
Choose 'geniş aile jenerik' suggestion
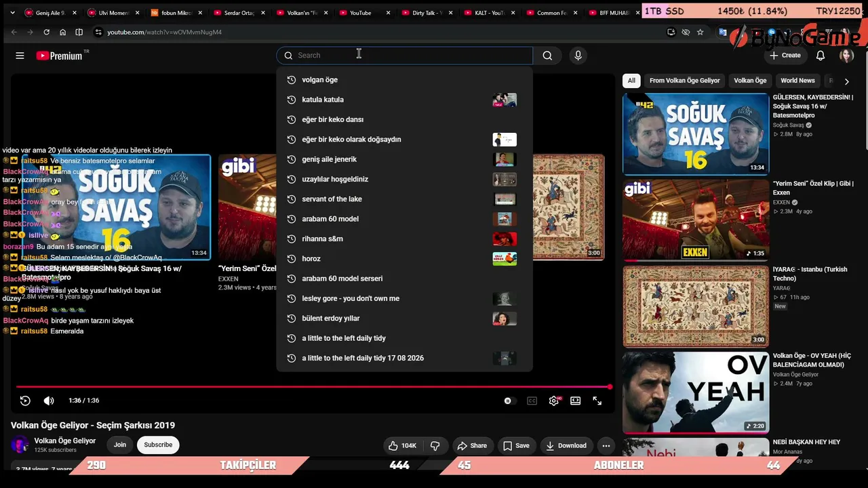tap(405, 159)
